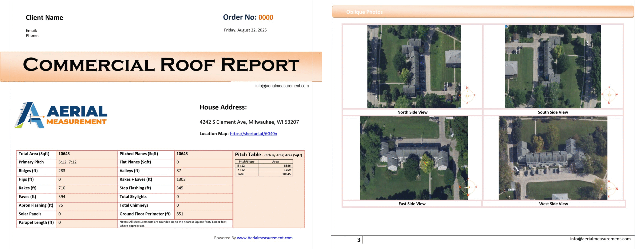Viewport: 644px width, 249px height.
Task: Click the Order No 0000 text
Action: tap(265, 17)
